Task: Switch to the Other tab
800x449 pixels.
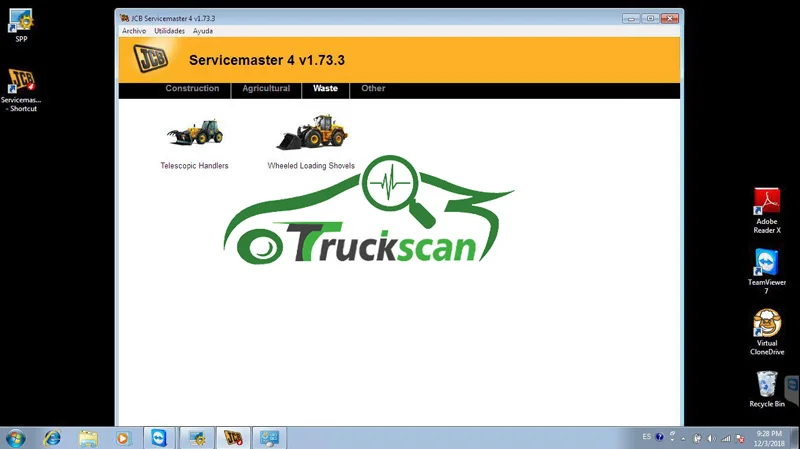Action: [373, 88]
